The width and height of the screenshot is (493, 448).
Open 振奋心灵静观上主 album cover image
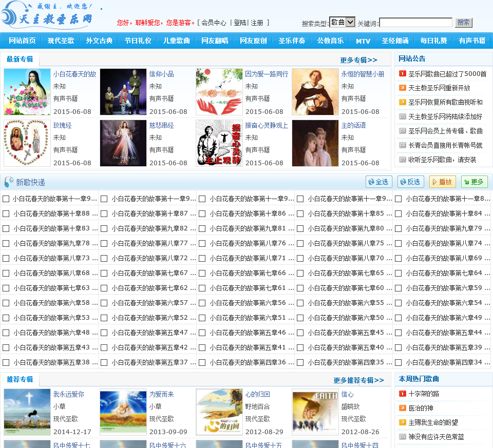[219, 143]
